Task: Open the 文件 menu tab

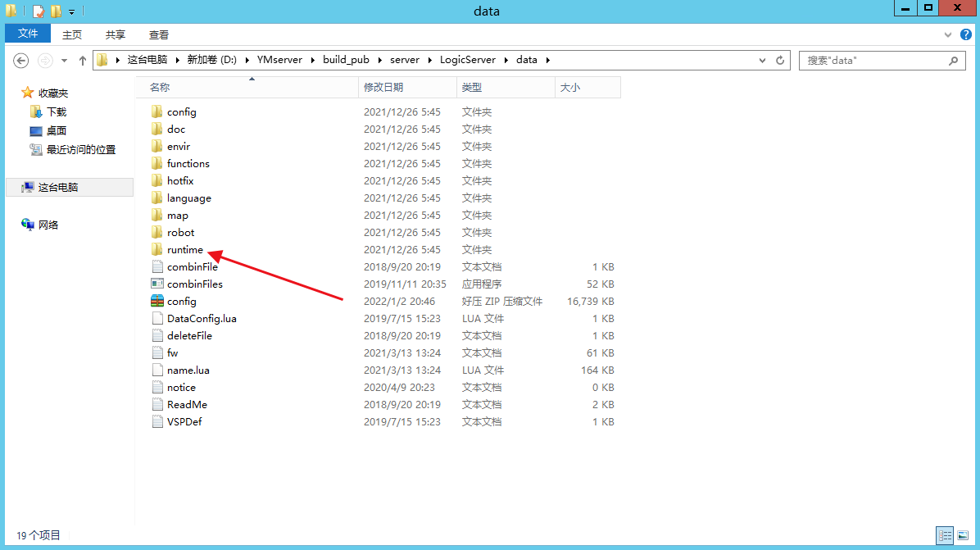Action: pos(28,34)
